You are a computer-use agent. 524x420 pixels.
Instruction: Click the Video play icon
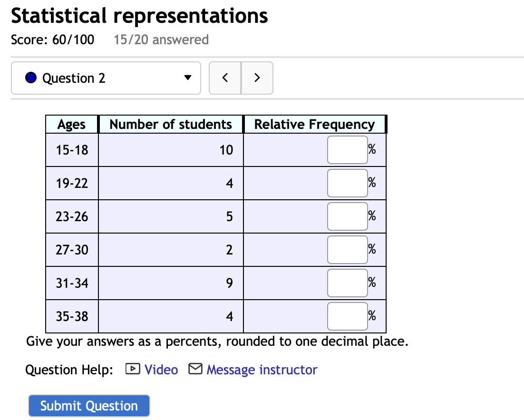133,369
